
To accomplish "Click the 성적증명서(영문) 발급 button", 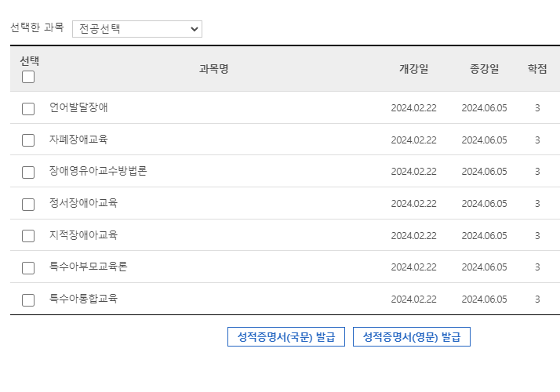I will pyautogui.click(x=412, y=337).
